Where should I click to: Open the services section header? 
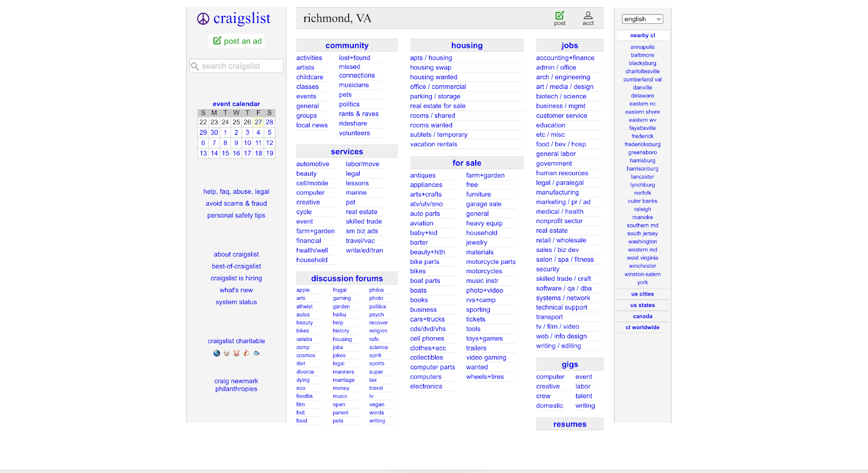[x=347, y=152]
